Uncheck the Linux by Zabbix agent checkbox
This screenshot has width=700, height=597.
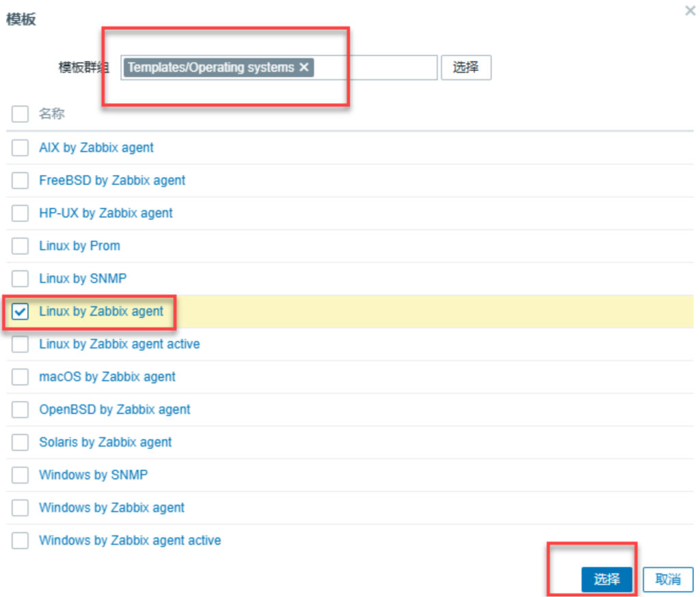coord(21,311)
